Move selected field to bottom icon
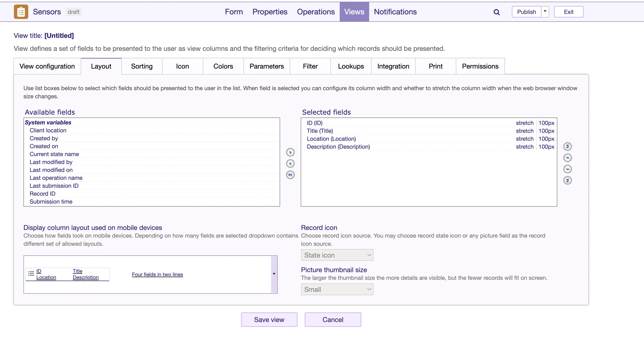The image size is (644, 340). click(x=567, y=180)
